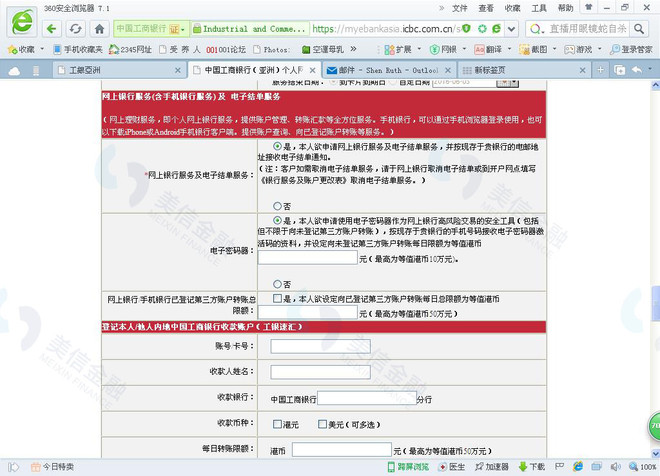Open the 文件 menu

tap(460, 8)
